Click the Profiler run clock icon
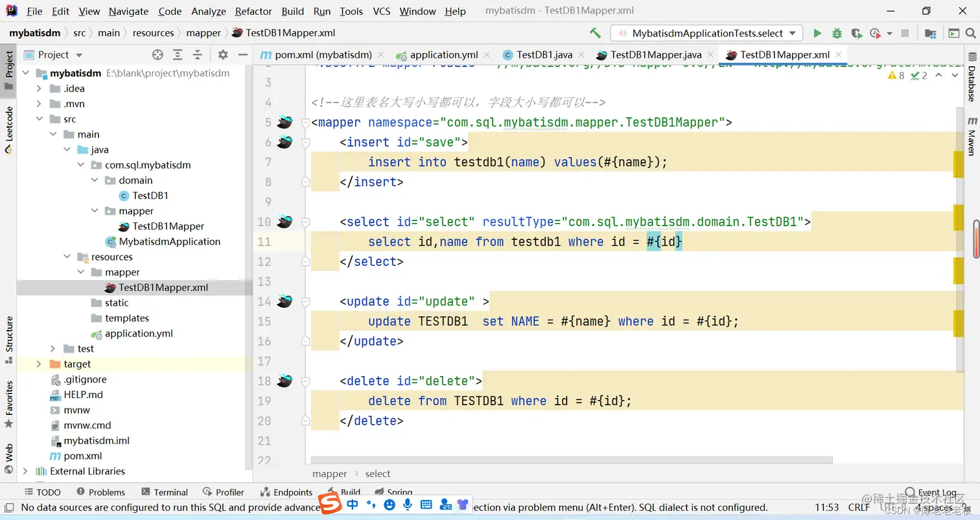The height and width of the screenshot is (520, 980). point(875,33)
